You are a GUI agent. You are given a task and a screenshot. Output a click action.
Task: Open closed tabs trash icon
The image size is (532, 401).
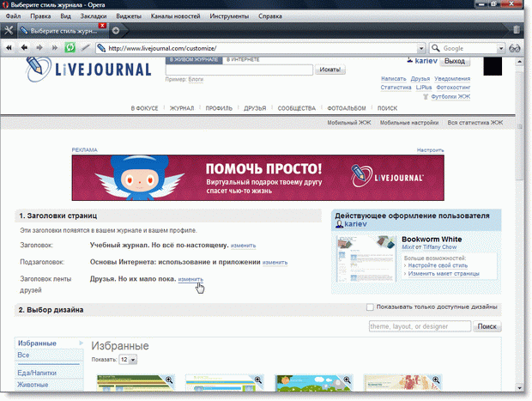(x=516, y=30)
